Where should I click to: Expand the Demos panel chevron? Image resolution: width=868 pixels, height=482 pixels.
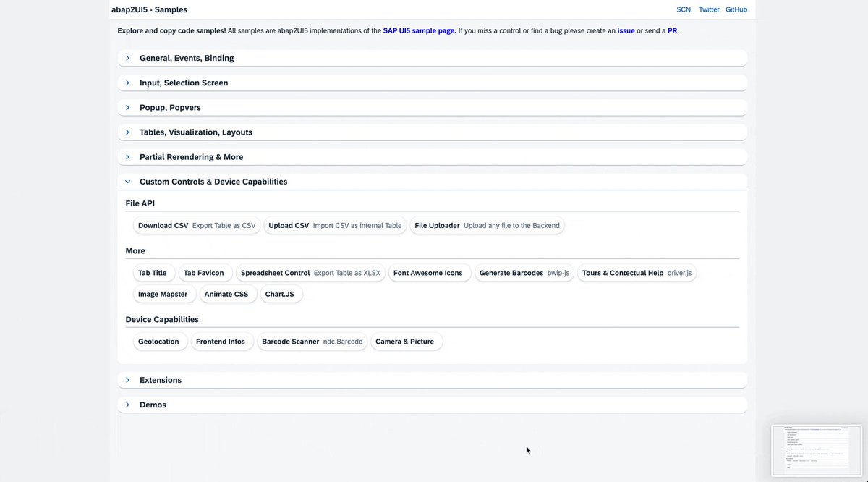tap(127, 405)
